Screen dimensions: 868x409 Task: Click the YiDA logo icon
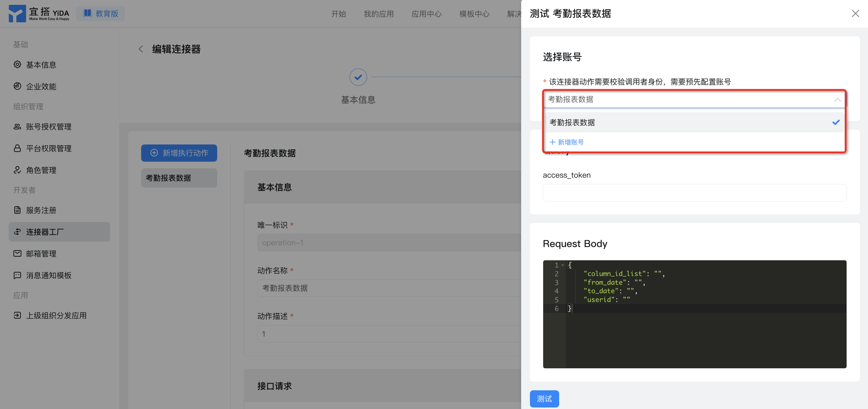tap(17, 14)
